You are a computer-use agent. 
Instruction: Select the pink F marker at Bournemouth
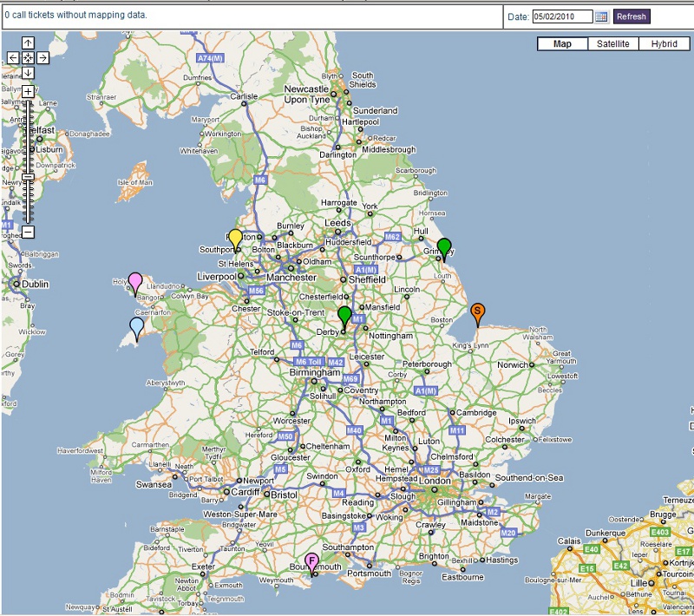pyautogui.click(x=312, y=564)
